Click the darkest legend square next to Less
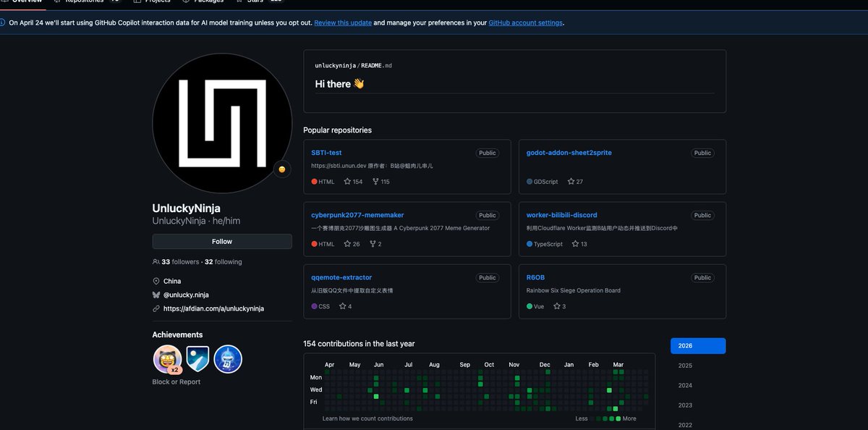The image size is (868, 430). pos(593,418)
